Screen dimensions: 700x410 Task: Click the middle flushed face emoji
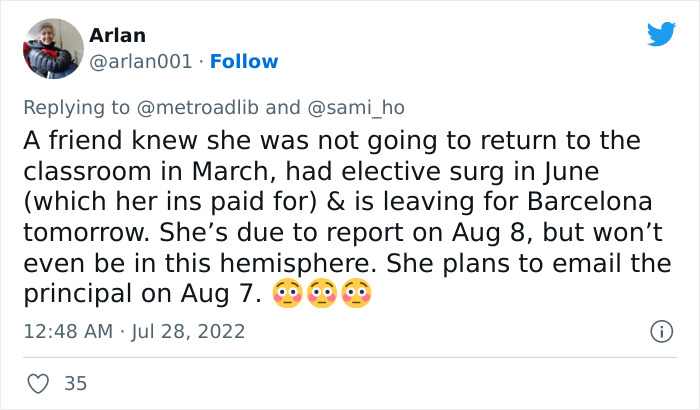coord(321,296)
